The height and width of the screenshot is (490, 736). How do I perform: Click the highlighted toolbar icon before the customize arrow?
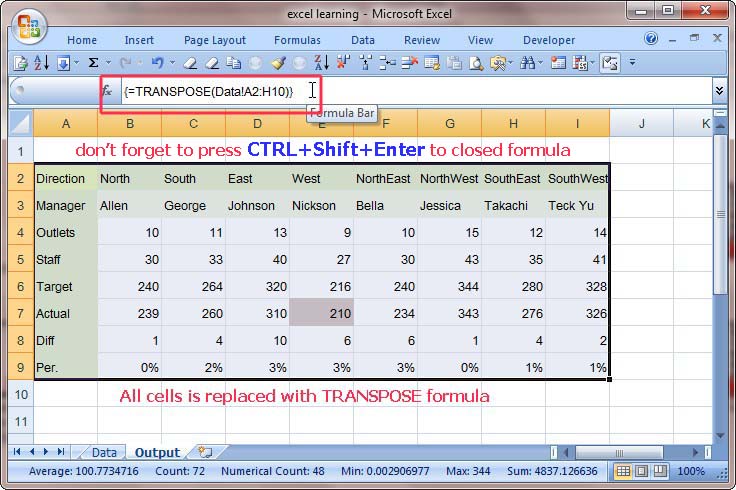(610, 62)
